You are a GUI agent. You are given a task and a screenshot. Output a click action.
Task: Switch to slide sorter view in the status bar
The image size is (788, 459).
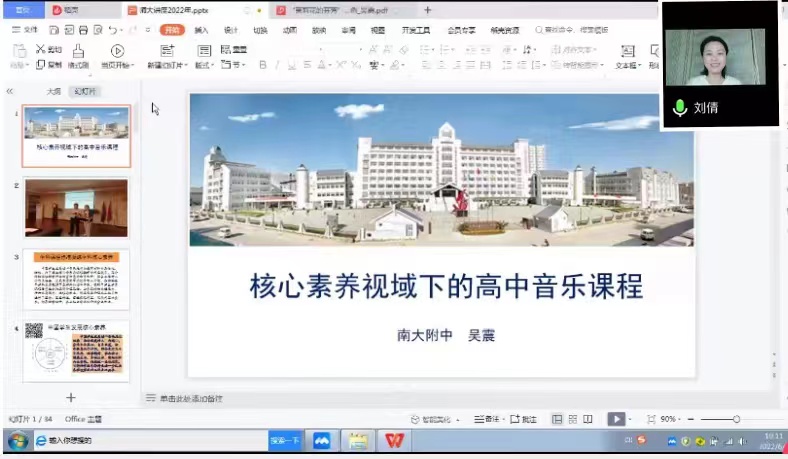coord(574,419)
